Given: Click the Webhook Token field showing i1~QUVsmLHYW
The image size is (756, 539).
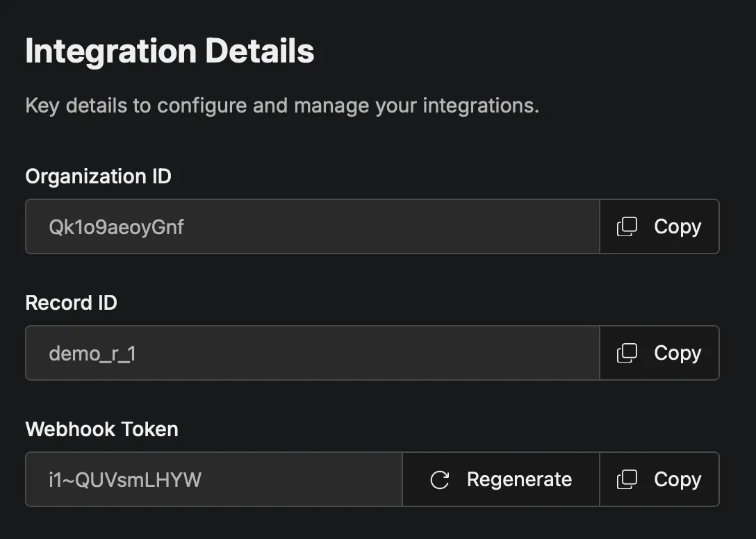Looking at the screenshot, I should pos(213,479).
